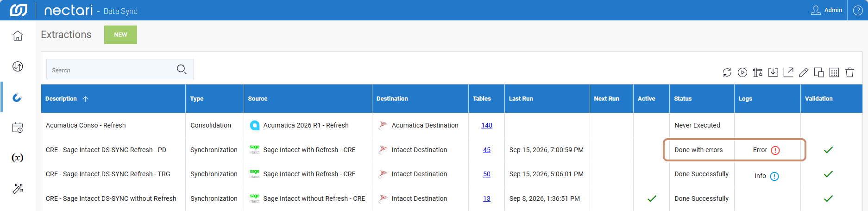The width and height of the screenshot is (868, 211).
Task: Open the 45 tables link
Action: click(x=487, y=150)
